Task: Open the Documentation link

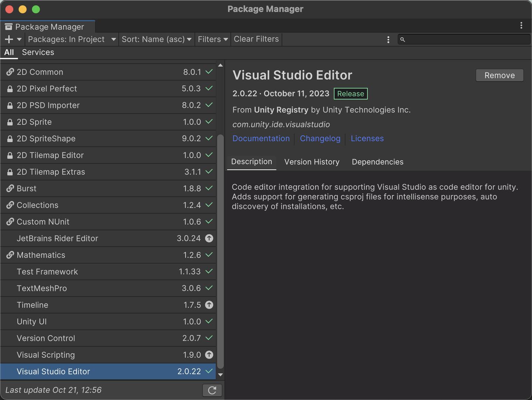Action: (x=261, y=138)
